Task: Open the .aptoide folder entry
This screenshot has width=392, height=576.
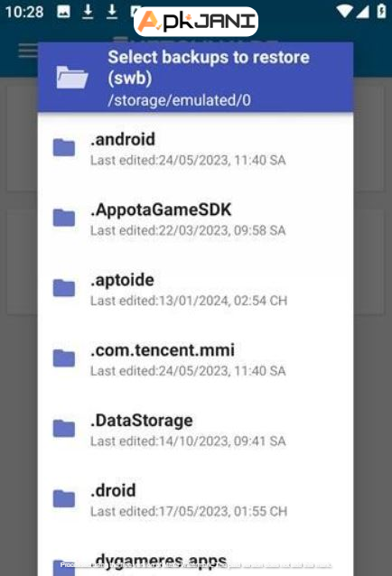Action: click(195, 289)
